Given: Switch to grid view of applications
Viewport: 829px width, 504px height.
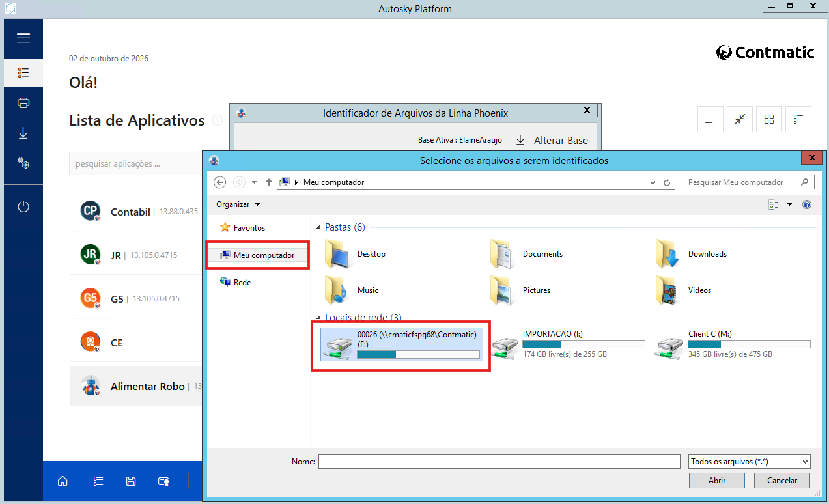Looking at the screenshot, I should pyautogui.click(x=769, y=119).
